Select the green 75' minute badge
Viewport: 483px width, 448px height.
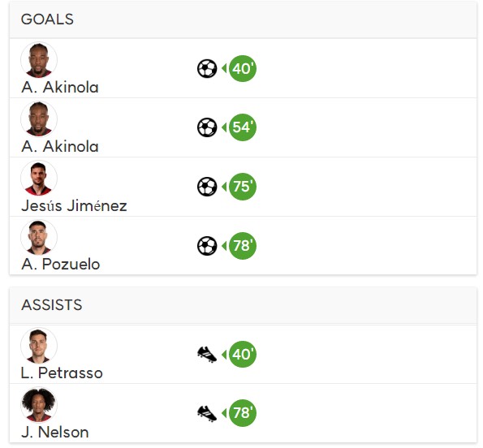243,187
